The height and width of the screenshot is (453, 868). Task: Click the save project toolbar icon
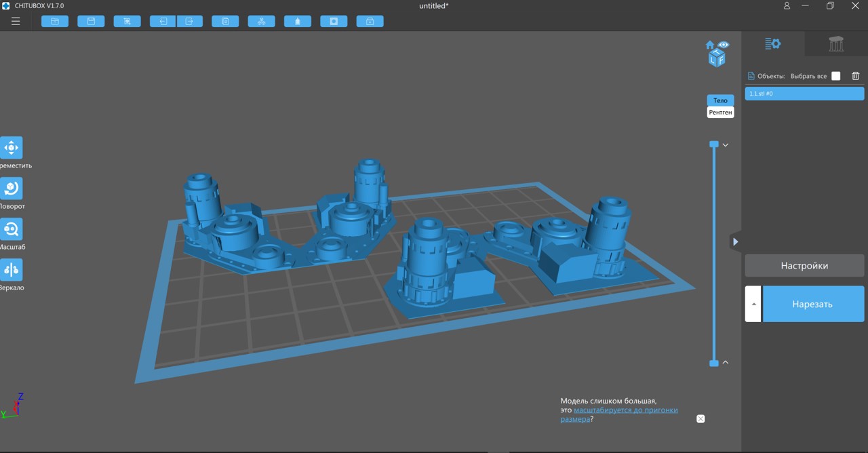pyautogui.click(x=91, y=21)
